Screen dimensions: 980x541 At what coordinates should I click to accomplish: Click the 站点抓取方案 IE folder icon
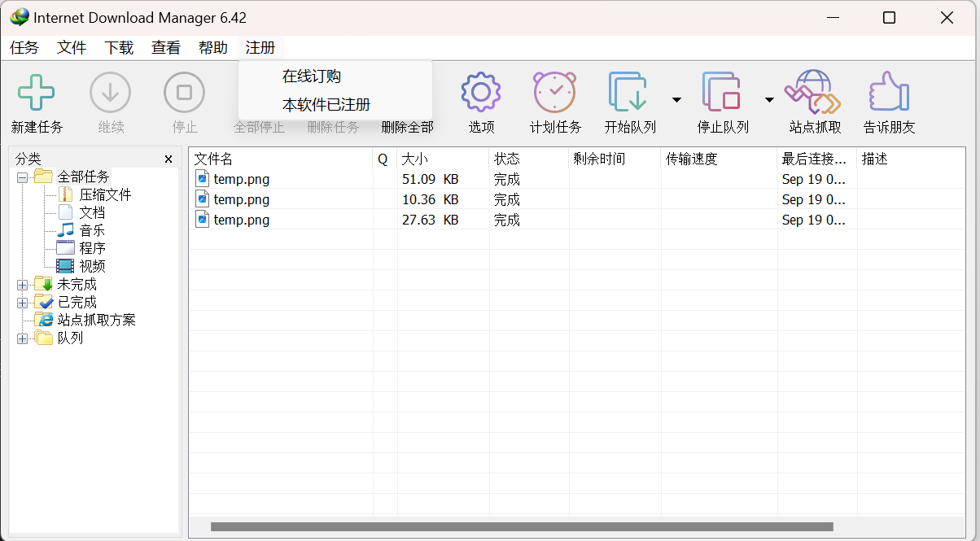click(44, 320)
